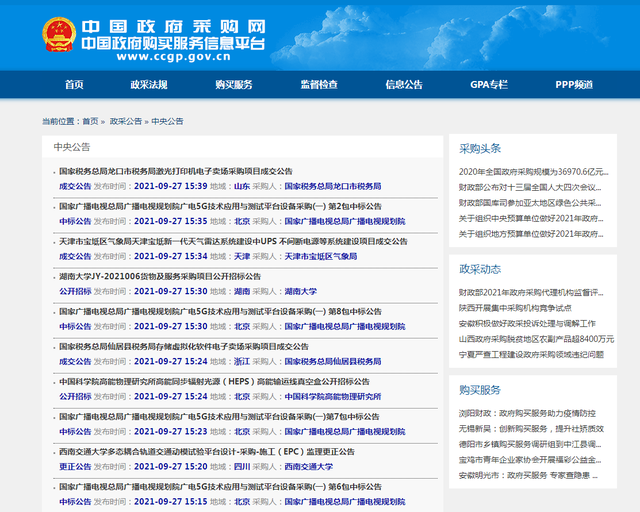Click purchaser 湖南大学 link

pos(301,292)
